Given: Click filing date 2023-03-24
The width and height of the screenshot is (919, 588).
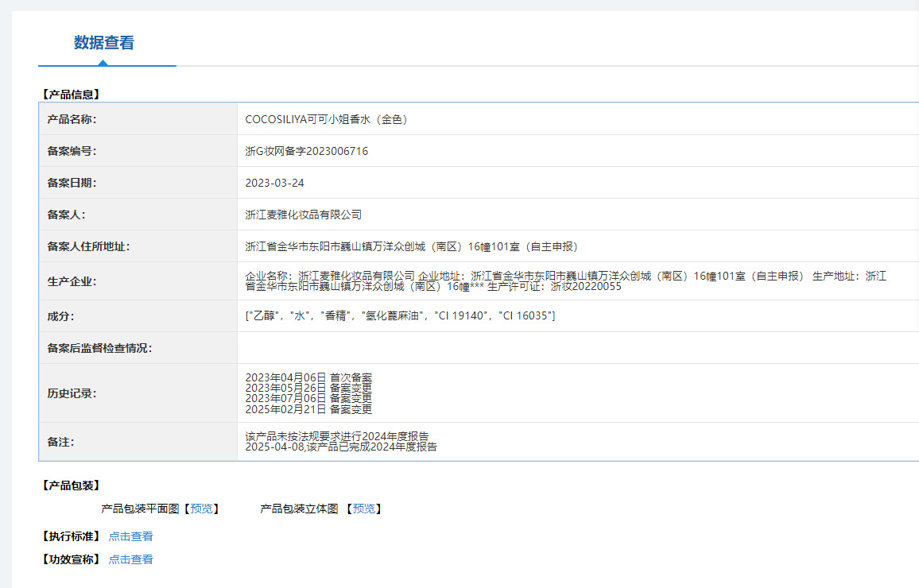Looking at the screenshot, I should [x=274, y=183].
